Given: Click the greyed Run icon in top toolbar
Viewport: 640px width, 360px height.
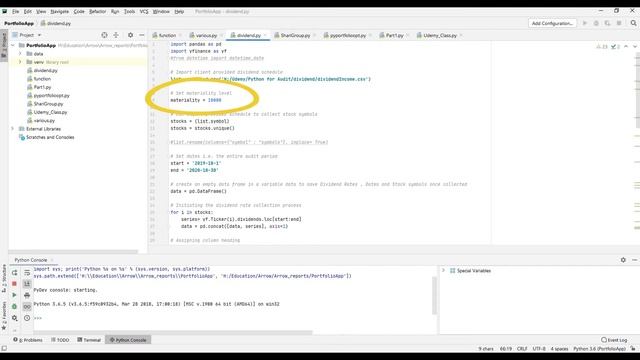Looking at the screenshot, I should coord(584,23).
